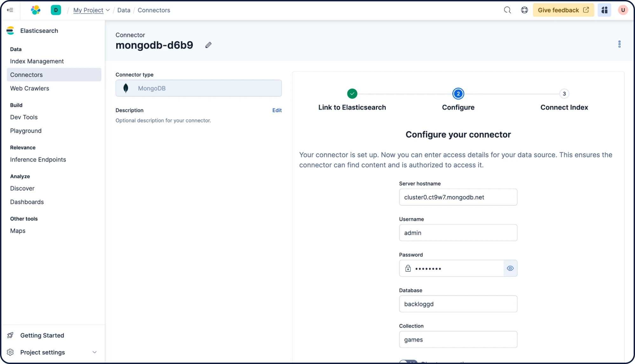Click the Collection input field

458,340
